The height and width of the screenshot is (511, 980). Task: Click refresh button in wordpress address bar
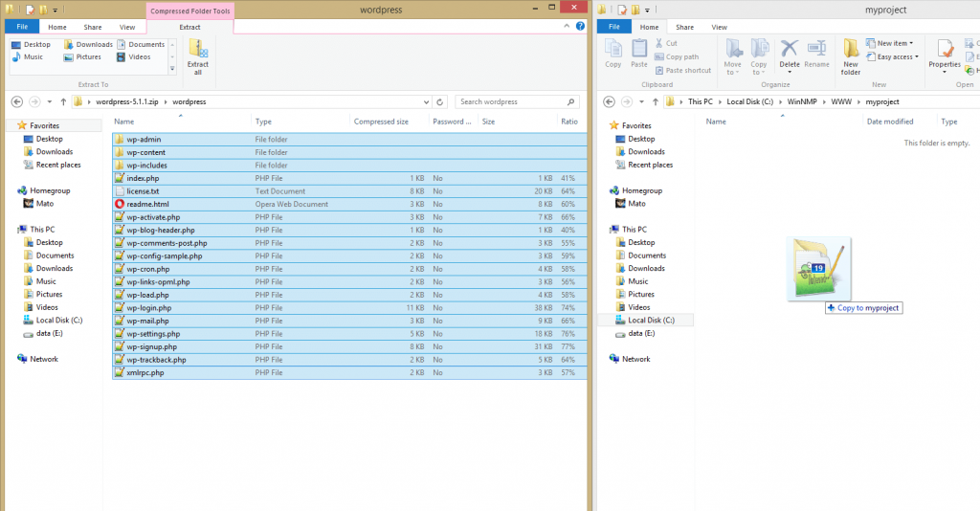440,101
